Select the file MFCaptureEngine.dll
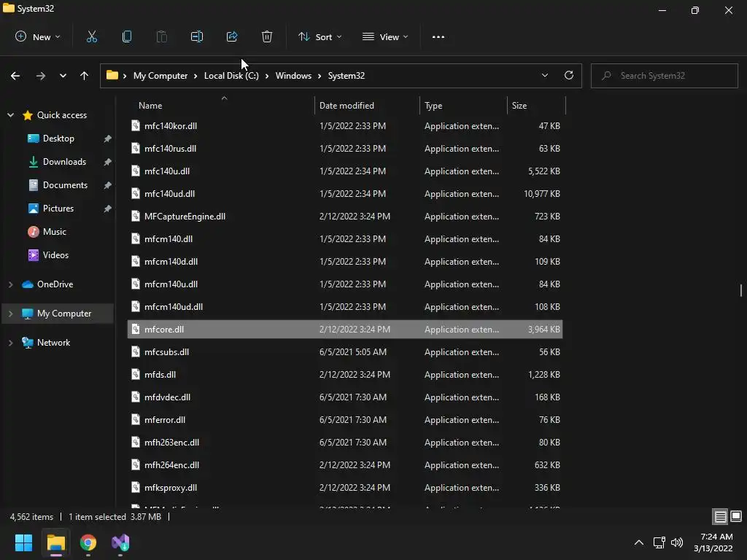This screenshot has height=560, width=747. tap(345, 217)
